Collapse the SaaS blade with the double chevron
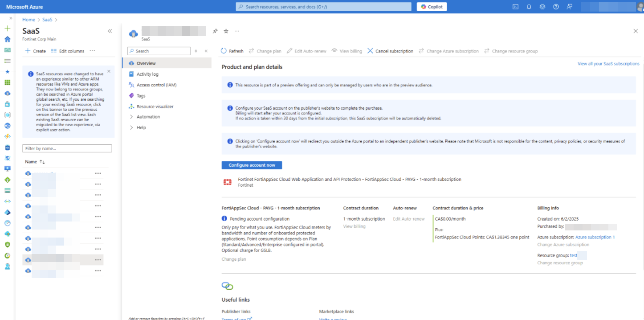Viewport: 644px width, 320px height. (x=110, y=31)
